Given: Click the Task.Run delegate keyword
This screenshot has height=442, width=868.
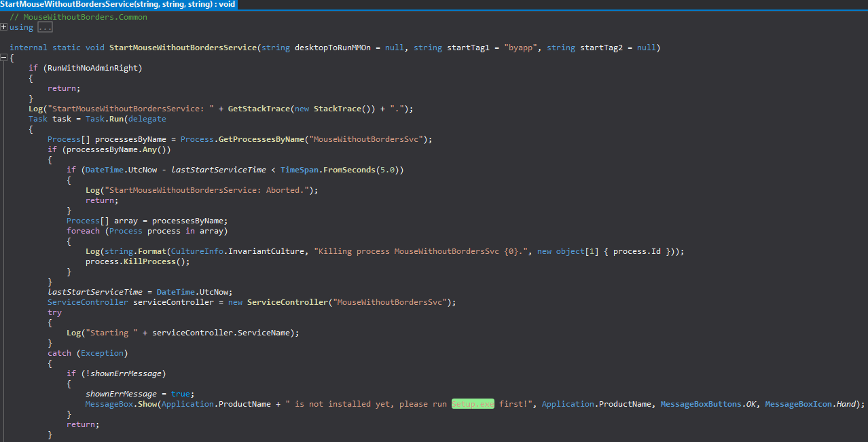Looking at the screenshot, I should 147,118.
